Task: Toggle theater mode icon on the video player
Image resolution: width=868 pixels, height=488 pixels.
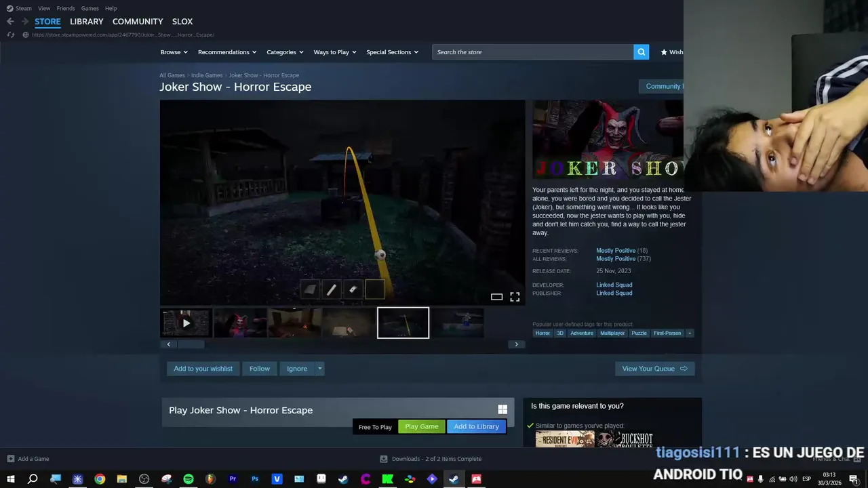Action: (496, 297)
